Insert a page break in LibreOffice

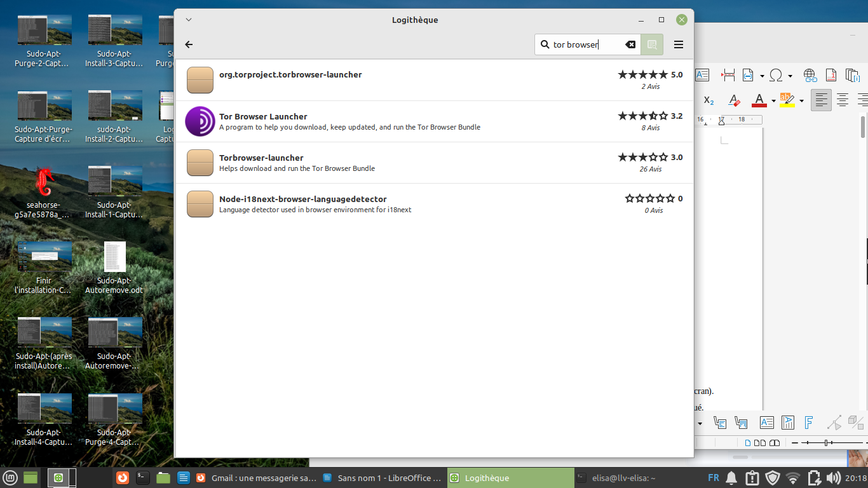(728, 75)
